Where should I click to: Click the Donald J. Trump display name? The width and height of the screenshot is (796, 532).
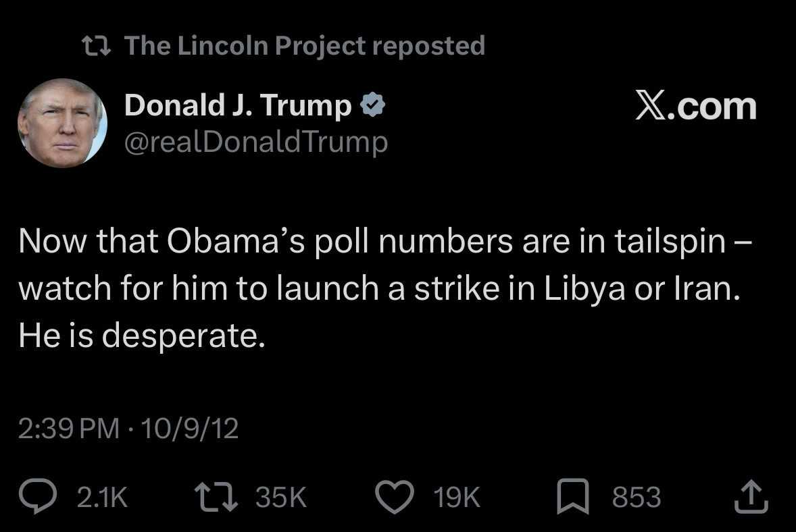pyautogui.click(x=238, y=105)
